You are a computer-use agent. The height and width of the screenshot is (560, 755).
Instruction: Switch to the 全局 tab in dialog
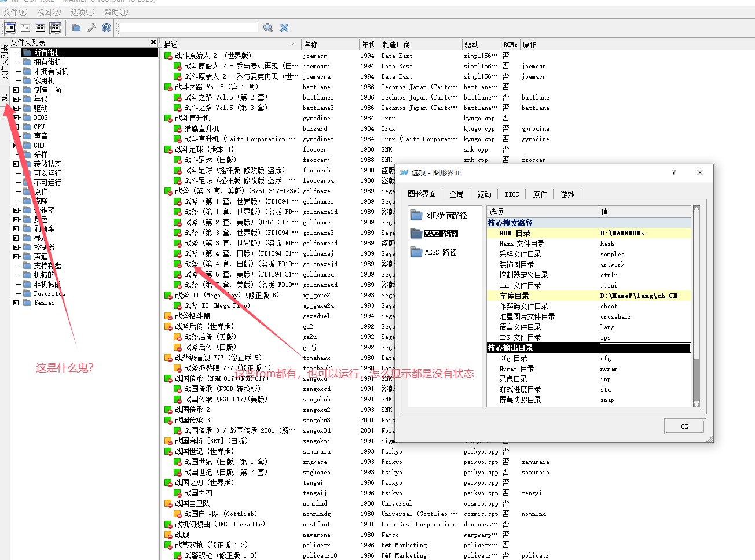tap(456, 194)
